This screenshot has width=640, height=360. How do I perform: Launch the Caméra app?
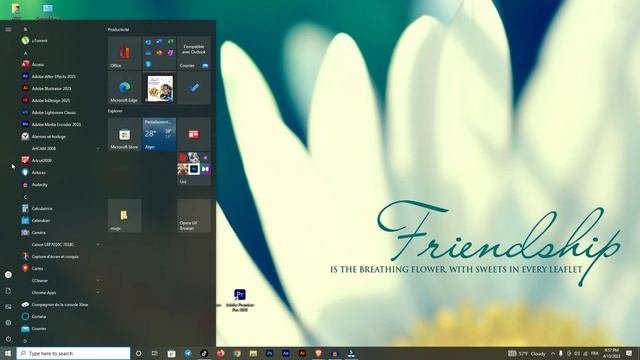click(61, 233)
